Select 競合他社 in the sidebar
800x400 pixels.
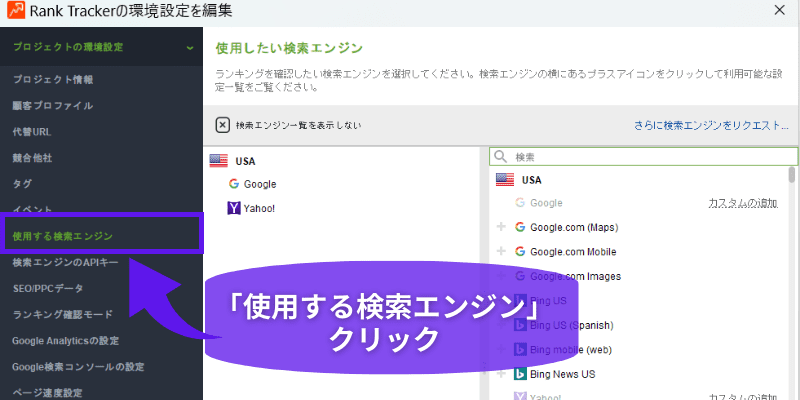[33, 158]
